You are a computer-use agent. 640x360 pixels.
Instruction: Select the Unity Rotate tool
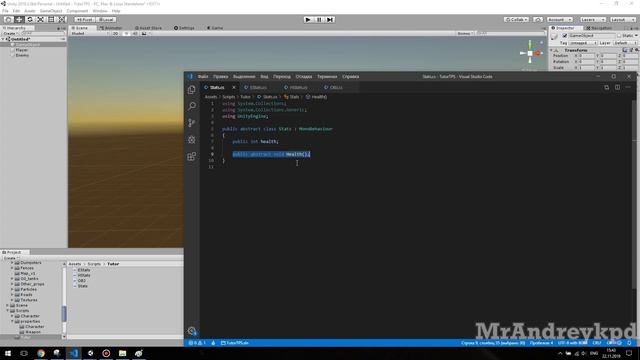point(29,20)
